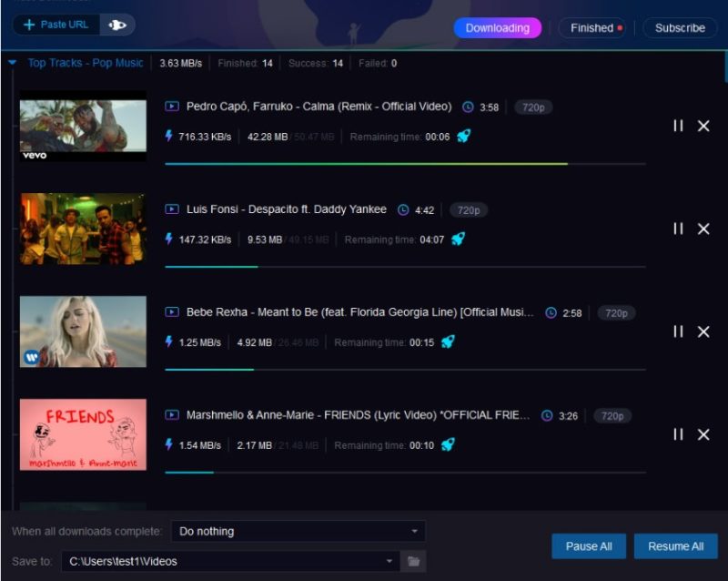The width and height of the screenshot is (728, 581).
Task: Click the clock duration icon next to 4:42
Action: tap(403, 210)
